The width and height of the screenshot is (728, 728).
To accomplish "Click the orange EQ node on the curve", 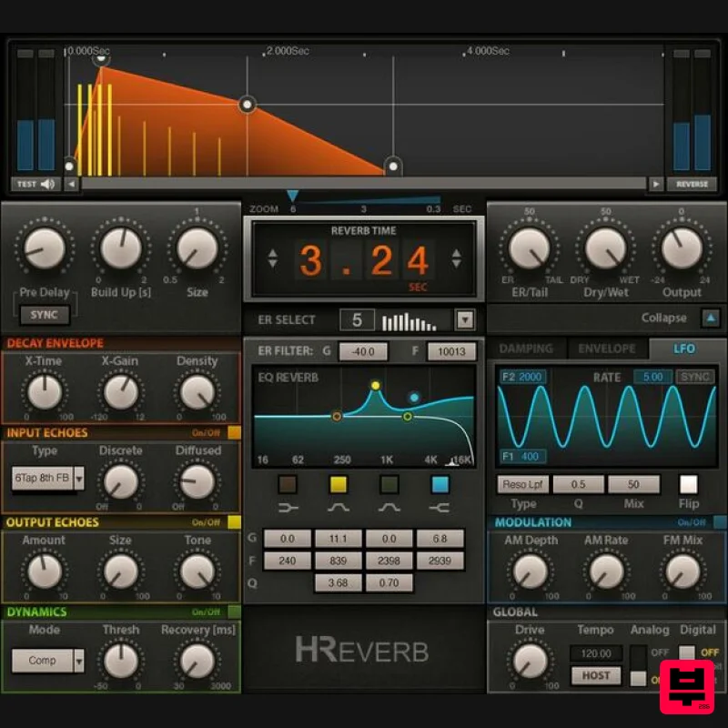I will (337, 416).
